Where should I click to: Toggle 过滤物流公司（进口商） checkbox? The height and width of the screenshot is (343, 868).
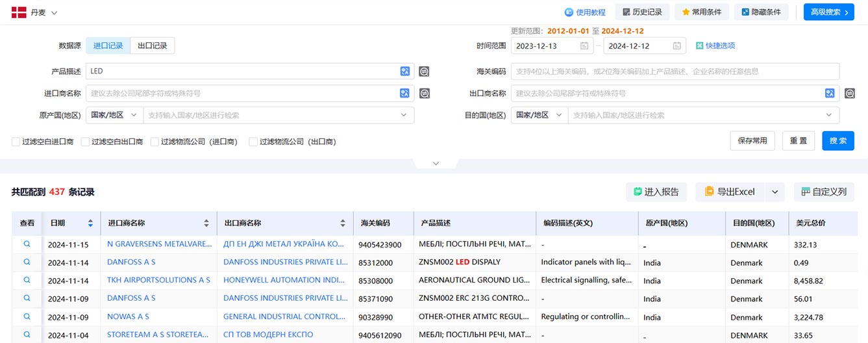pyautogui.click(x=155, y=142)
